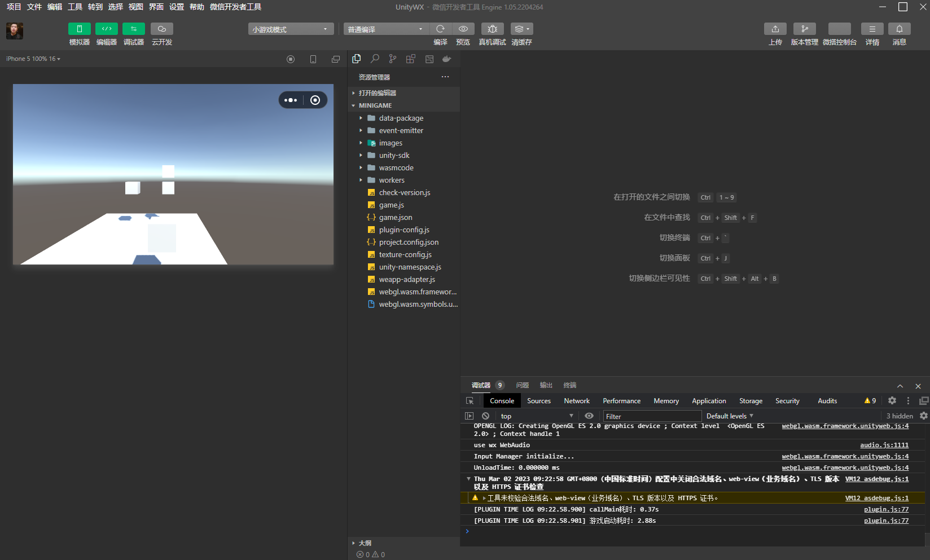The height and width of the screenshot is (560, 930).
Task: Open the source control branch icon
Action: click(393, 59)
